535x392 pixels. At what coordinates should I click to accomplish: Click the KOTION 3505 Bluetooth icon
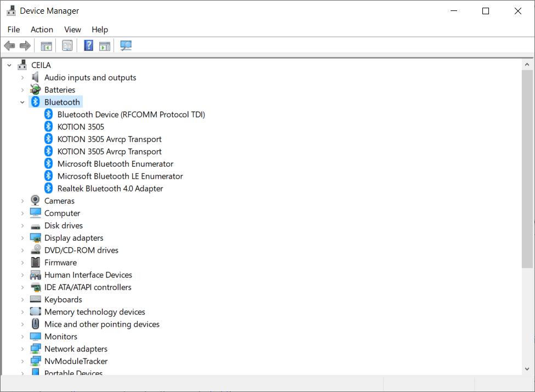point(48,127)
